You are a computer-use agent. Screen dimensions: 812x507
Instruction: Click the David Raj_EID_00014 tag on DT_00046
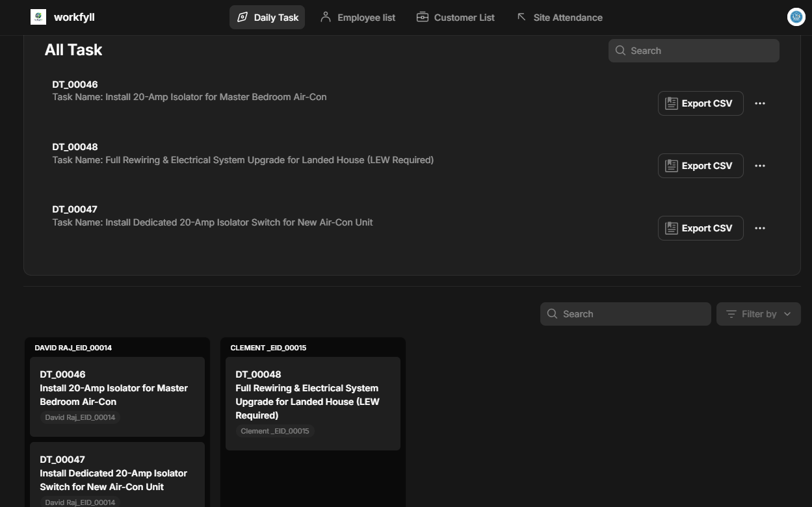point(80,417)
